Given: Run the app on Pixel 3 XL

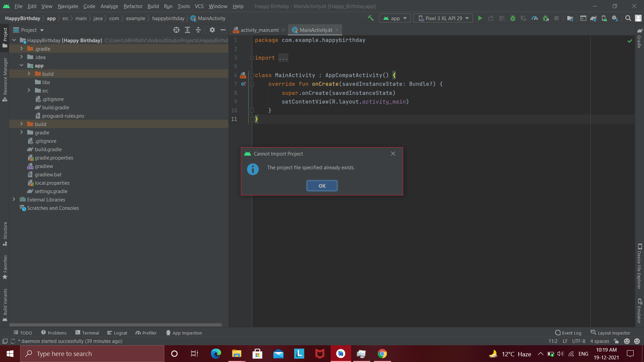Looking at the screenshot, I should (x=480, y=18).
